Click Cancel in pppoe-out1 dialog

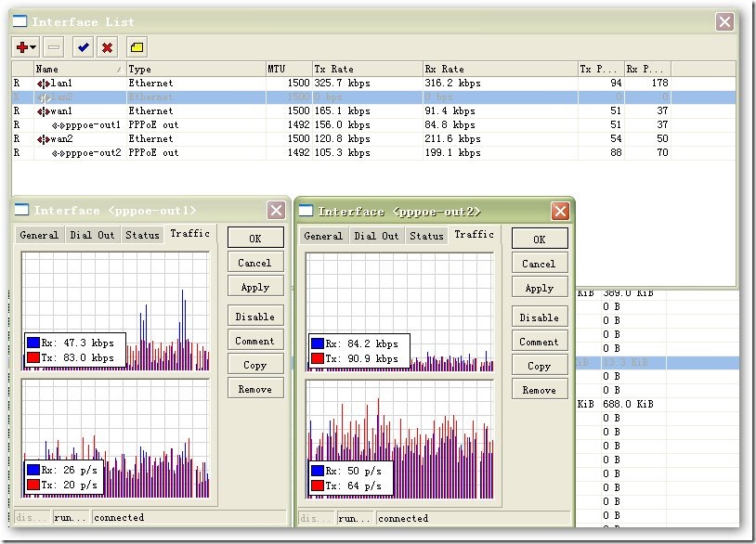click(x=255, y=263)
